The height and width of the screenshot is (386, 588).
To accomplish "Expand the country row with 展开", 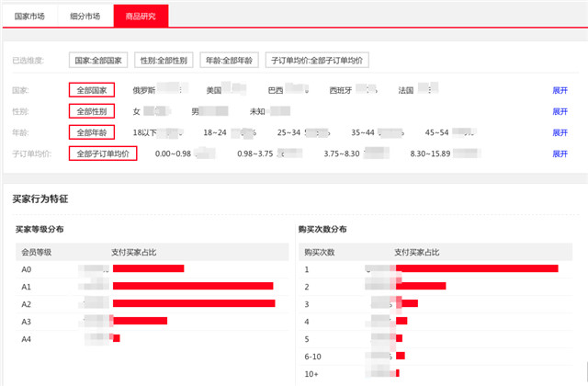I will (x=560, y=90).
